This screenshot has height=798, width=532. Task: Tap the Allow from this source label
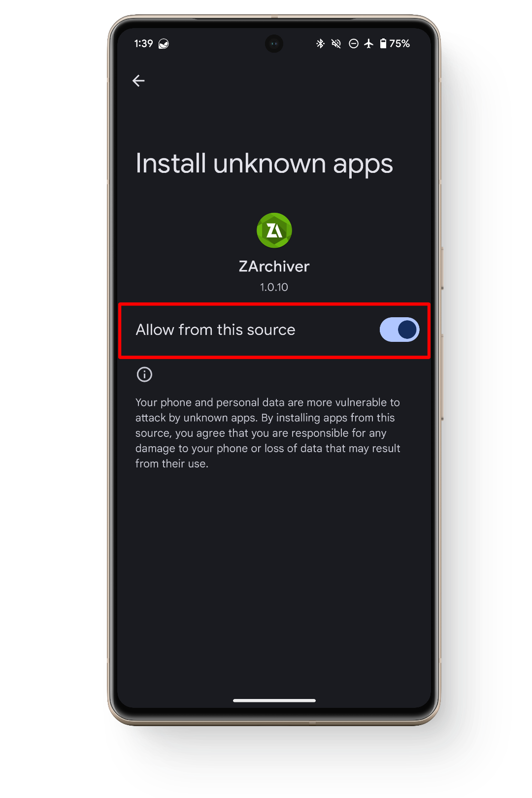click(x=215, y=330)
